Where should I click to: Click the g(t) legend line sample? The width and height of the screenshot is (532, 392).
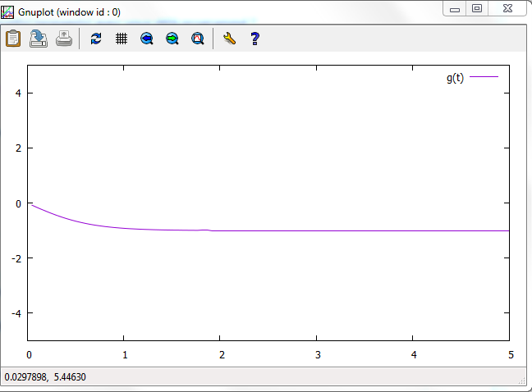[484, 77]
